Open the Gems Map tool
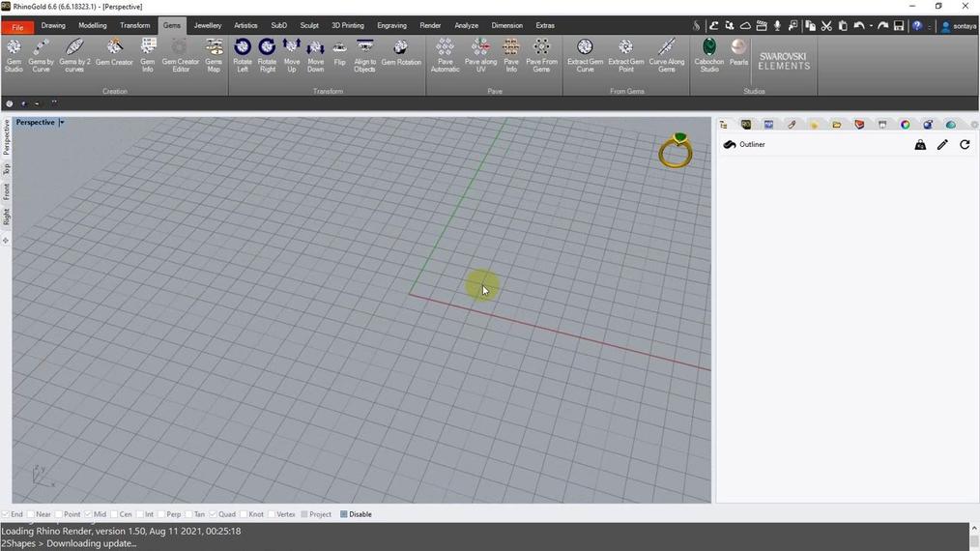 (x=214, y=55)
